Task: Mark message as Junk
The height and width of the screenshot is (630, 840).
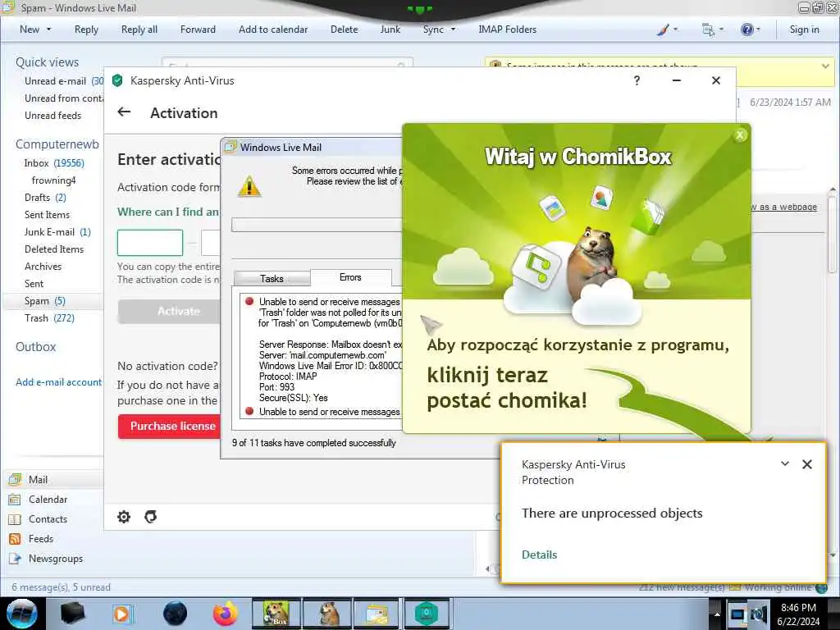Action: click(x=390, y=30)
